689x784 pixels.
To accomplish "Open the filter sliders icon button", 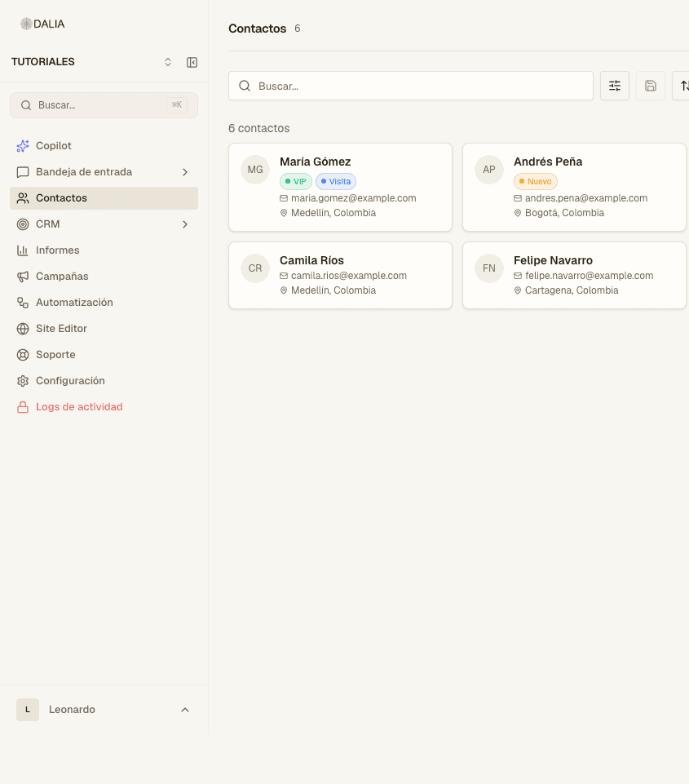I will point(615,86).
